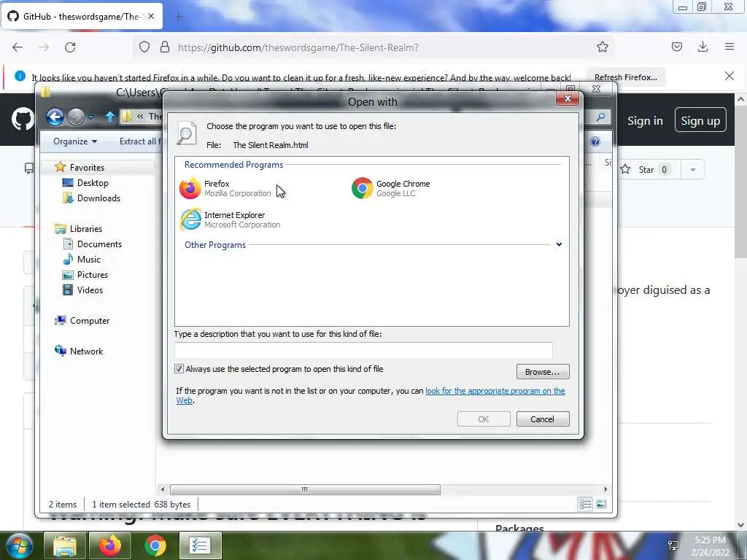Open Firefox downloads panel
The height and width of the screenshot is (560, 747).
703,47
